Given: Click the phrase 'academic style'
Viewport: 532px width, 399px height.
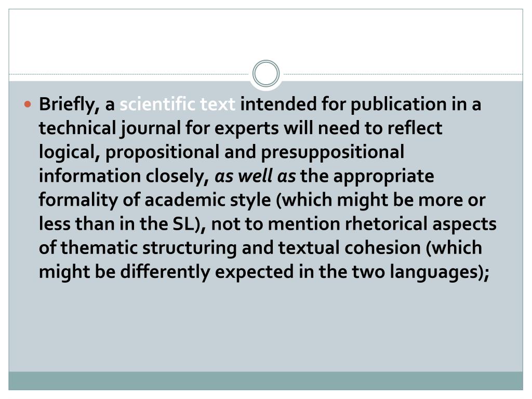Looking at the screenshot, I should [x=208, y=201].
